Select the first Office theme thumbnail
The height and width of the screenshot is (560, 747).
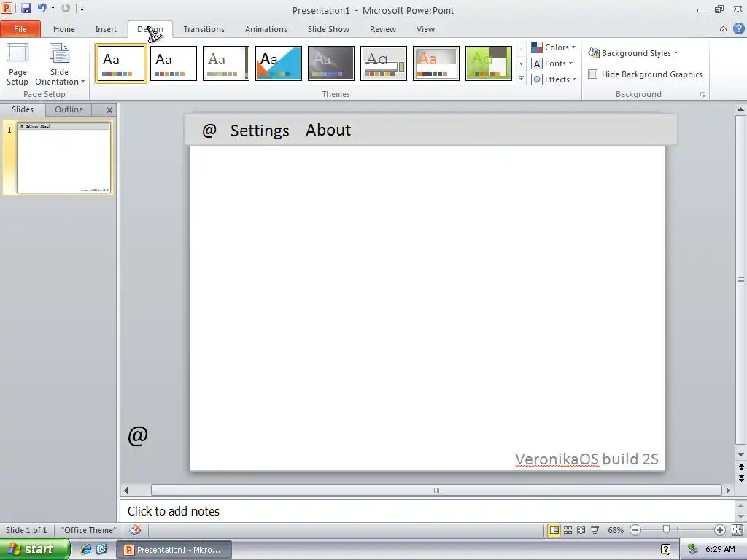pyautogui.click(x=121, y=63)
